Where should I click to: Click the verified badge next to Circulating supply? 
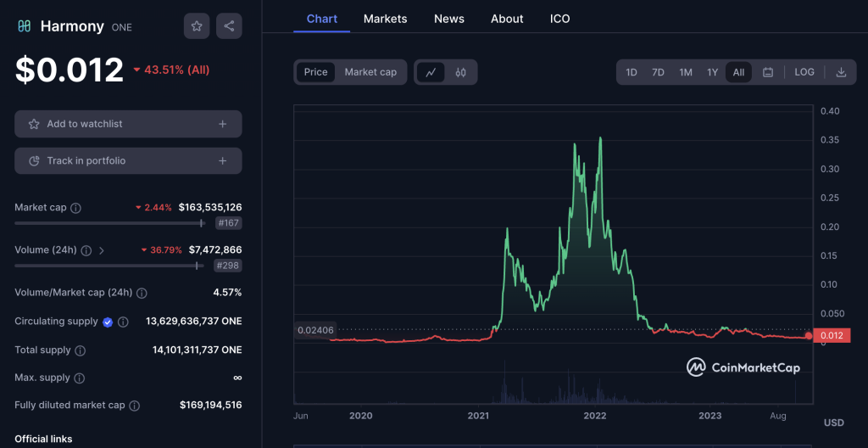click(x=108, y=322)
